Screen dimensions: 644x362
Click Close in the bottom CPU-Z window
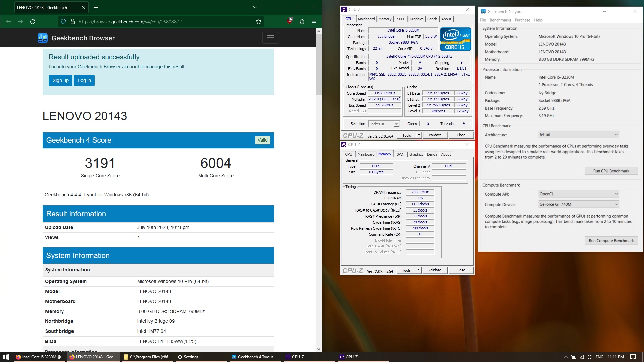[461, 270]
